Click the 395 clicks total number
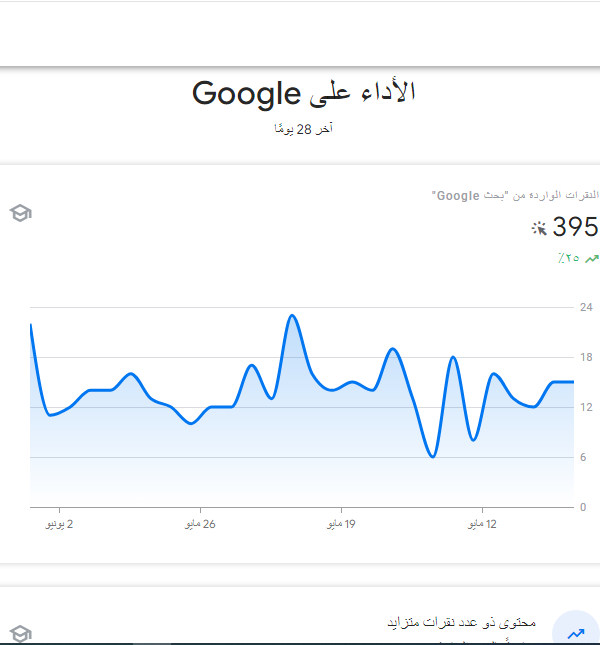Image resolution: width=600 pixels, height=645 pixels. (x=575, y=227)
